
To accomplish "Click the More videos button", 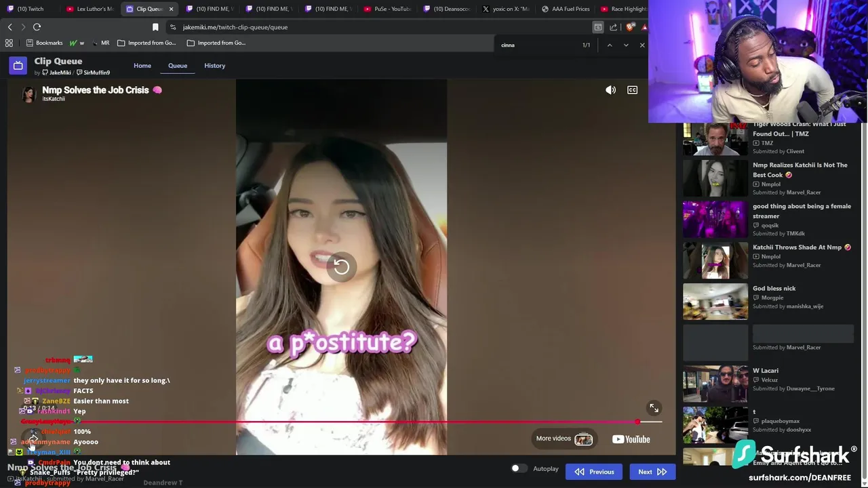I will [564, 439].
